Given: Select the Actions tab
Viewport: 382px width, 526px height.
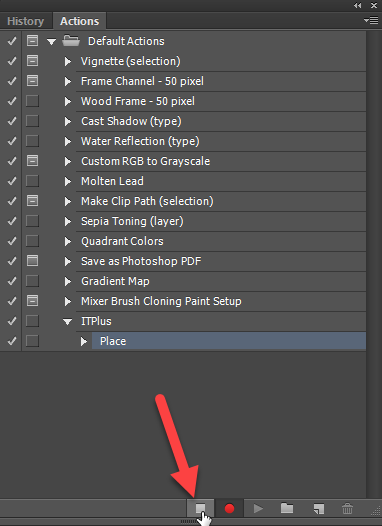Looking at the screenshot, I should (79, 21).
